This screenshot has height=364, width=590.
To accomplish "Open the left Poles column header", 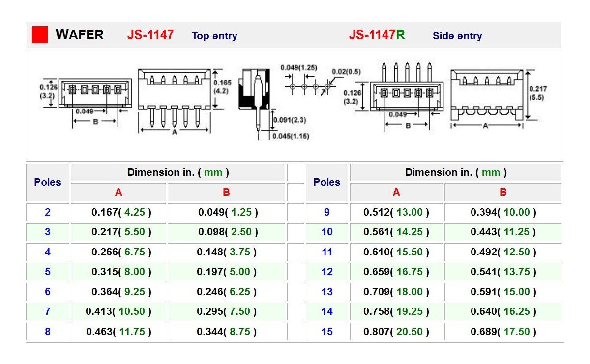I will (x=48, y=182).
